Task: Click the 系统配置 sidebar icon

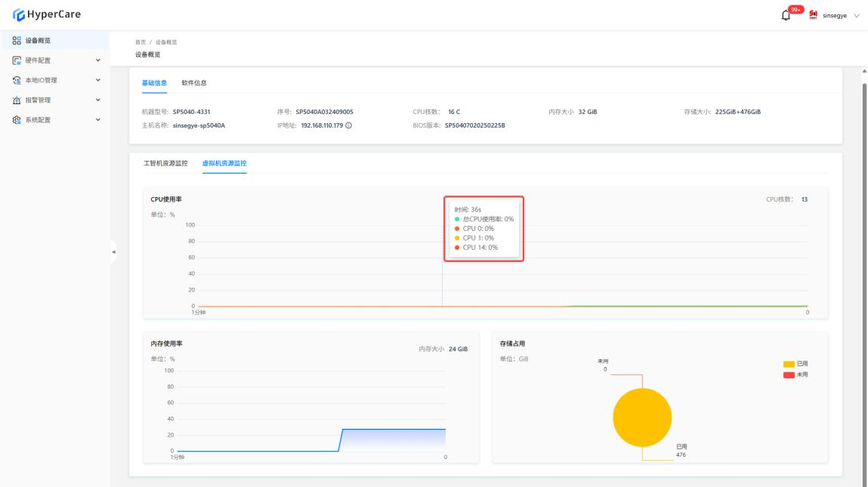Action: click(17, 119)
